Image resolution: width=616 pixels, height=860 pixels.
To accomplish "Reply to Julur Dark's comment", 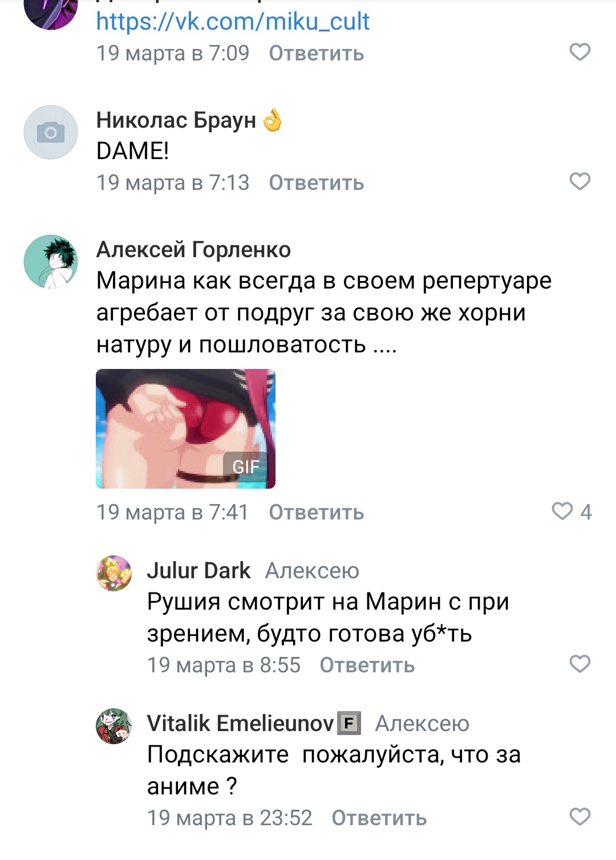I will click(x=367, y=665).
